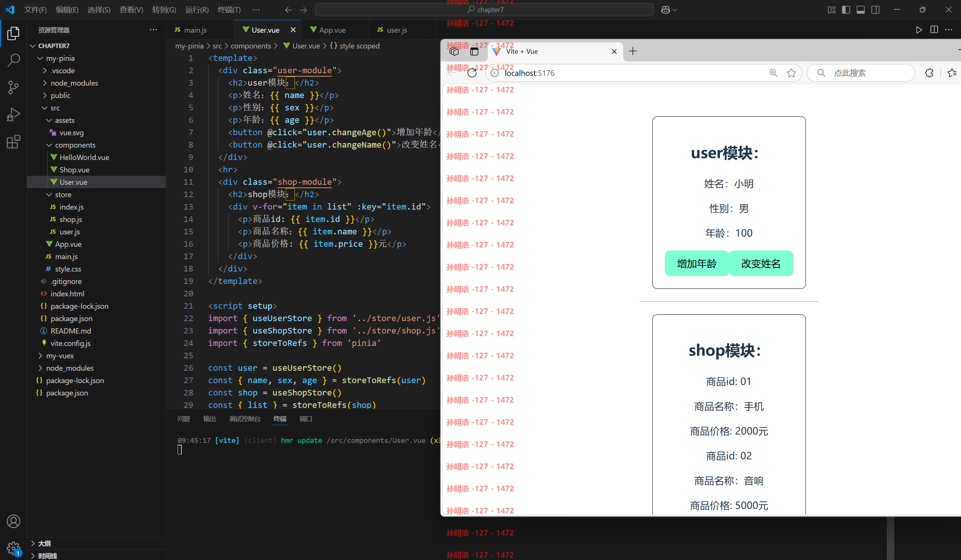Open editor more actions ellipsis
Screen dimensions: 961x560
coord(948,30)
